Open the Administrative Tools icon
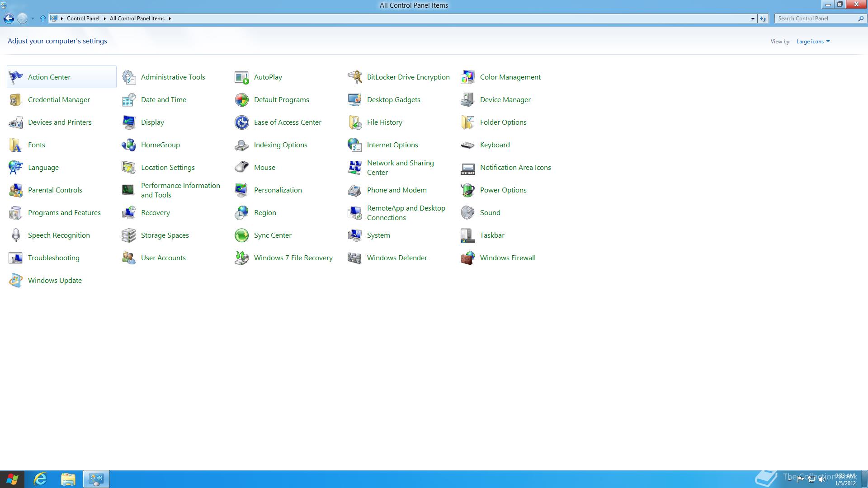This screenshot has height=488, width=868. coord(129,77)
